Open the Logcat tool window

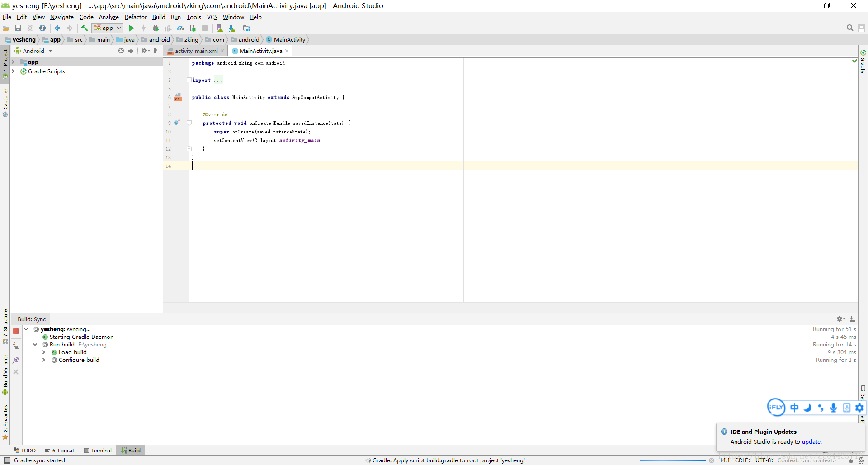(x=60, y=450)
